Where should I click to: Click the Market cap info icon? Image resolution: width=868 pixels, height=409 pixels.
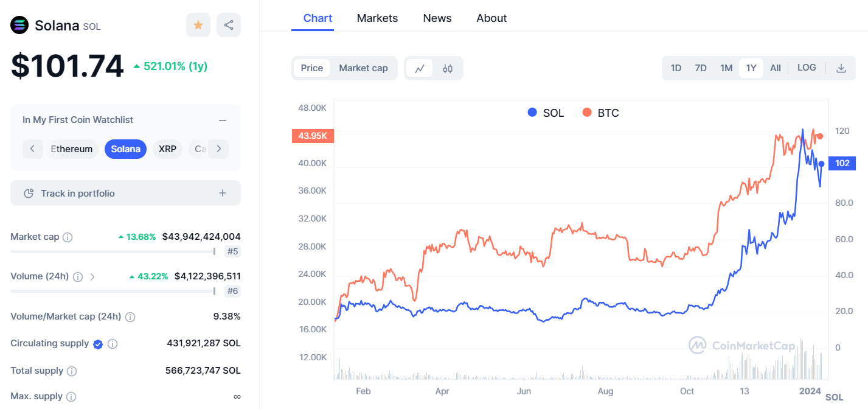68,237
